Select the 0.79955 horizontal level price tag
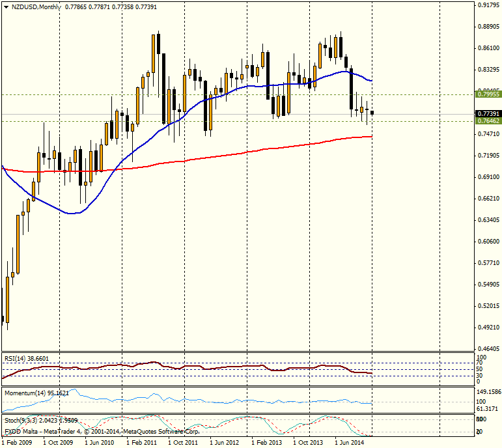This screenshot has height=448, width=502. (x=488, y=94)
